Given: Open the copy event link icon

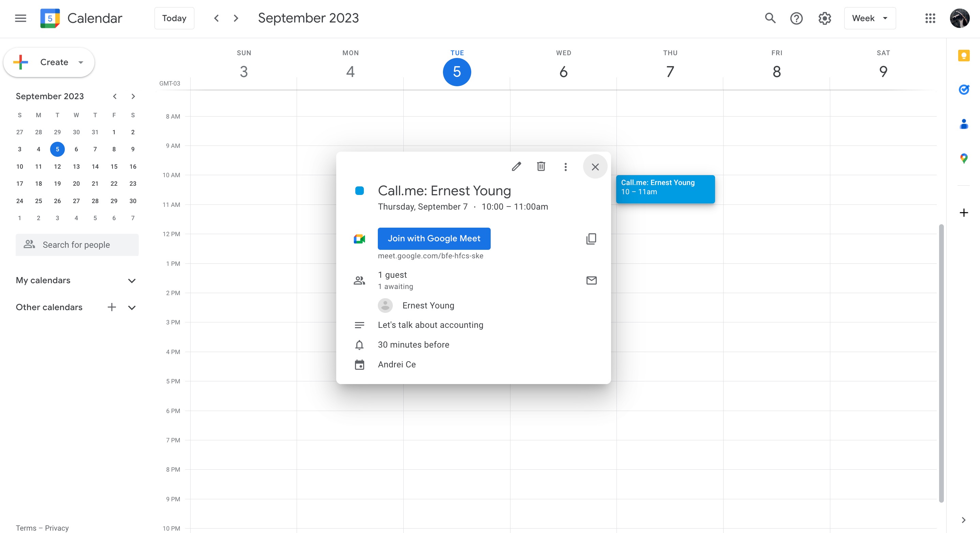Looking at the screenshot, I should click(x=590, y=238).
